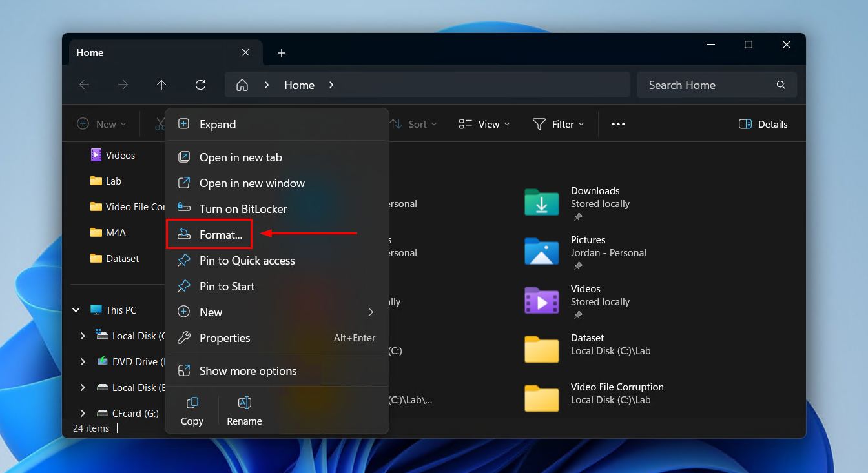Click inside the Search Home field

click(x=704, y=85)
